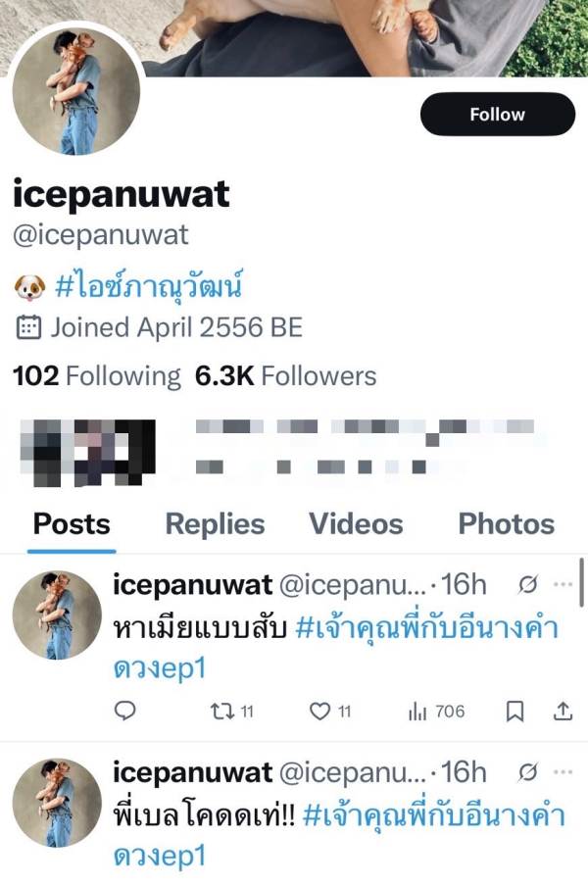The height and width of the screenshot is (886, 588).
Task: Share the first post
Action: coord(563,712)
